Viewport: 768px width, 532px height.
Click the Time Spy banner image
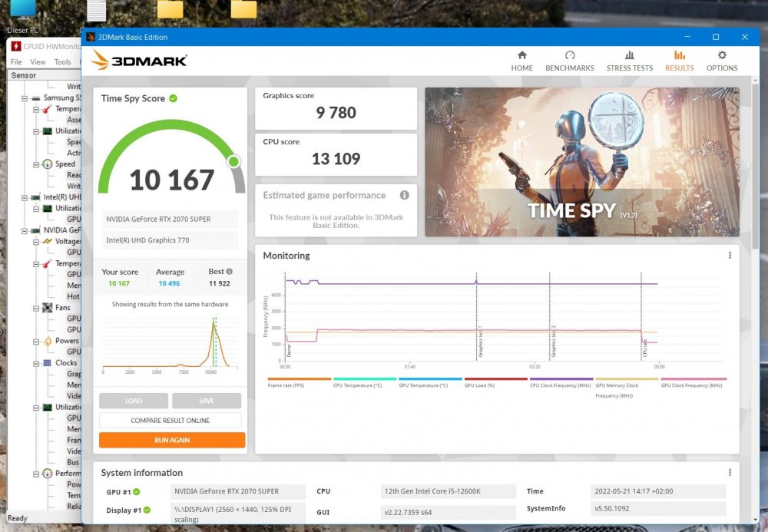581,161
